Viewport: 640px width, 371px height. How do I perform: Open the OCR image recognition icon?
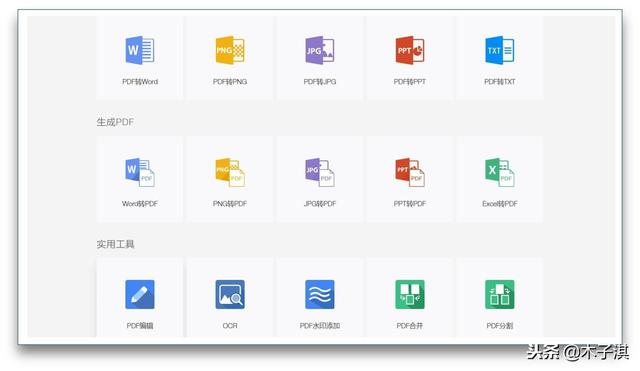pos(230,294)
